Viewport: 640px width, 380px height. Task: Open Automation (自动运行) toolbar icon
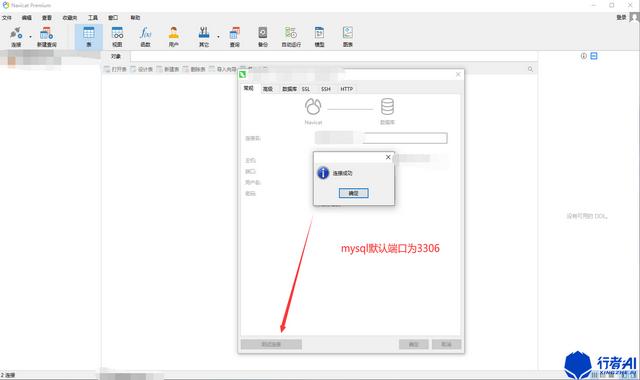[x=291, y=37]
